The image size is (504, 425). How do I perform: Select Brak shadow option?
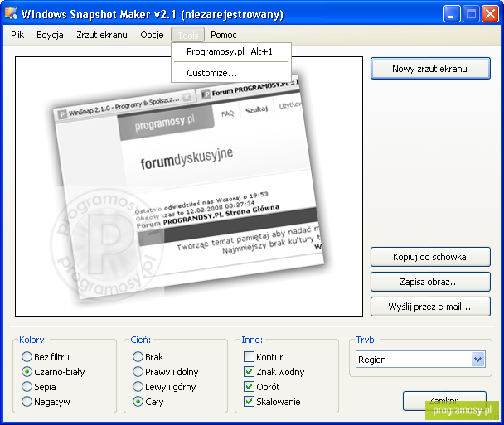click(148, 356)
